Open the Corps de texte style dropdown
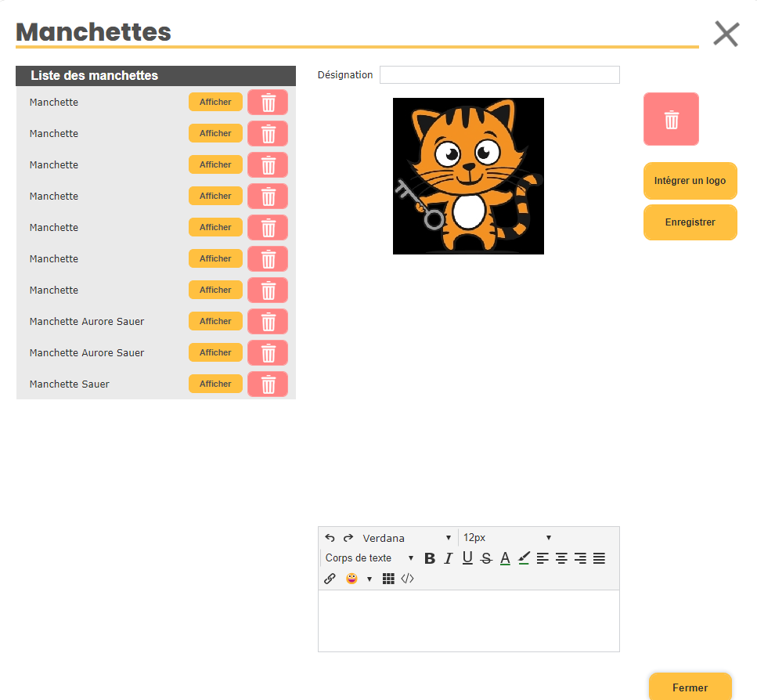The height and width of the screenshot is (700, 757). coord(369,558)
